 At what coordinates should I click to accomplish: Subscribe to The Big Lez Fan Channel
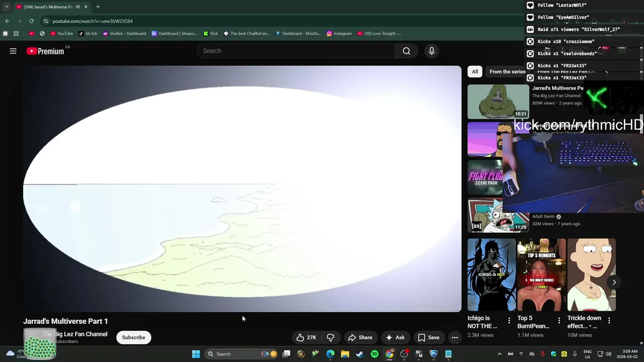(x=133, y=337)
